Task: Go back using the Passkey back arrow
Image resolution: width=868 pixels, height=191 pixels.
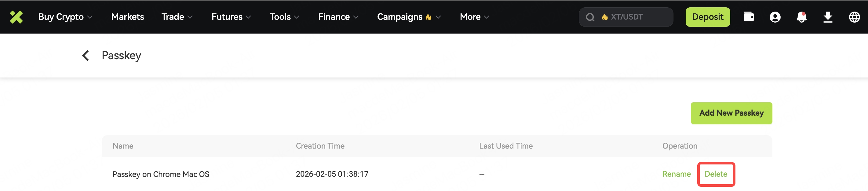Action: point(86,56)
